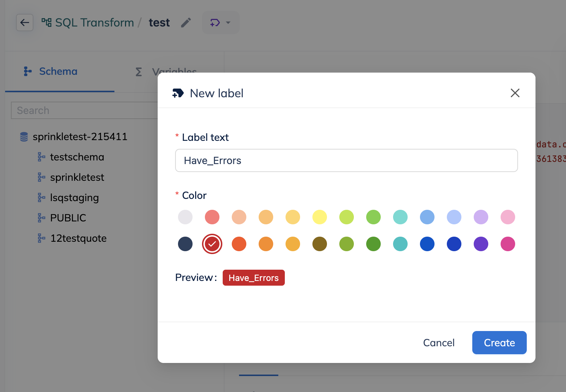Click the Label text input field

click(x=346, y=160)
